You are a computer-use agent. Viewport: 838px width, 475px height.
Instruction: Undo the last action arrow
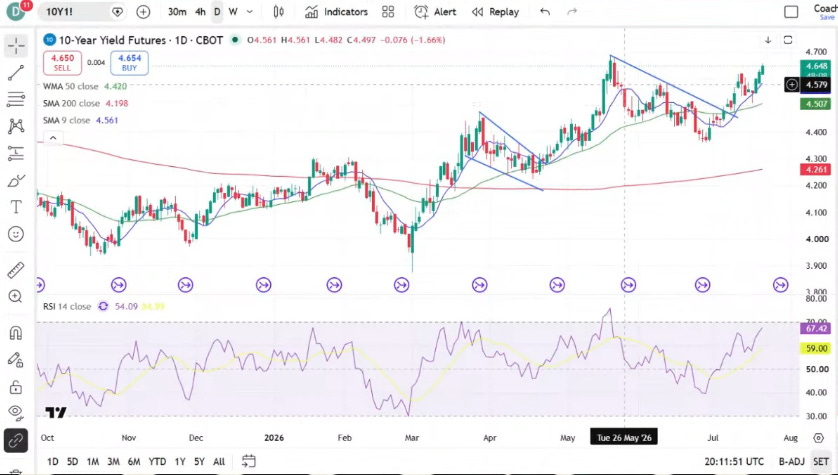pyautogui.click(x=545, y=12)
